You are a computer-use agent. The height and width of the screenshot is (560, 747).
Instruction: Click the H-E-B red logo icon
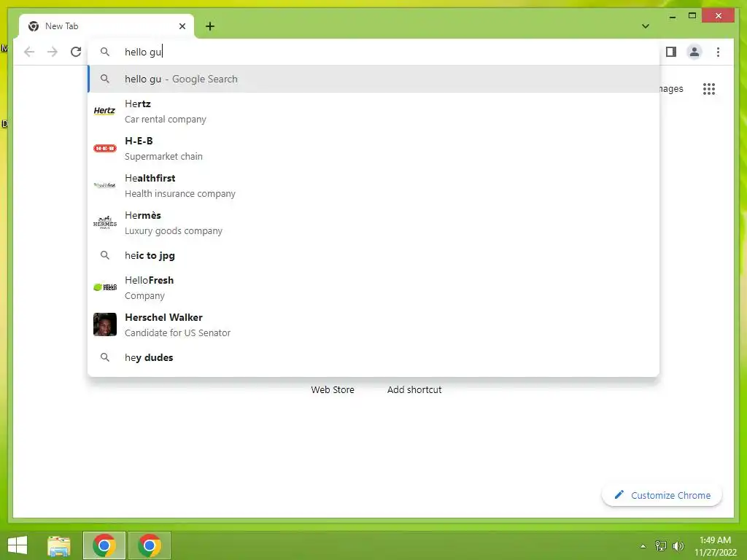click(105, 148)
